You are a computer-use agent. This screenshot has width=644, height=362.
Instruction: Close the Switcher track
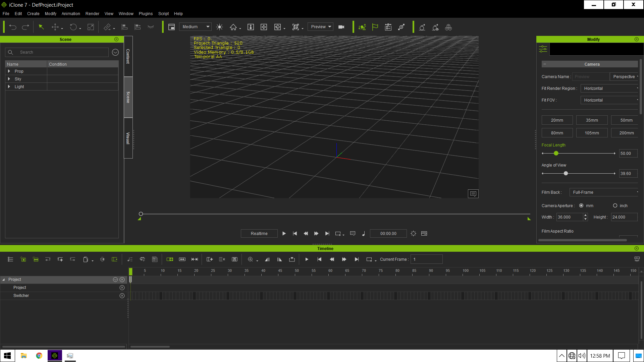[122, 296]
